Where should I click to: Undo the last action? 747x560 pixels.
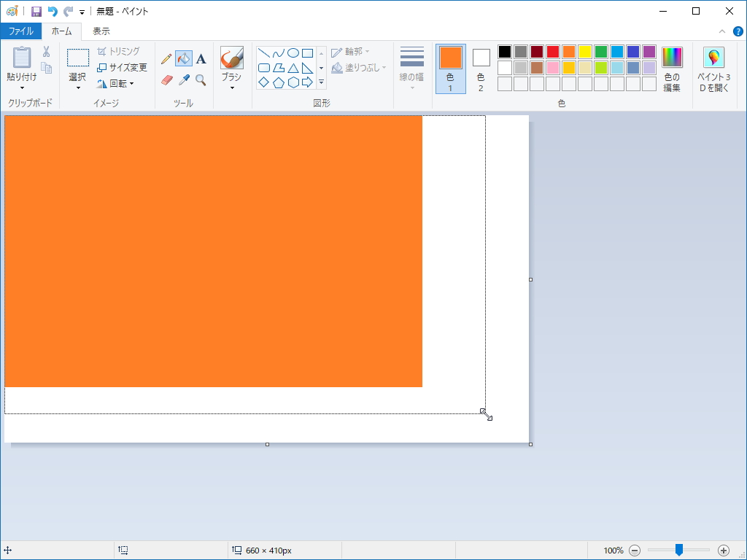coord(53,12)
